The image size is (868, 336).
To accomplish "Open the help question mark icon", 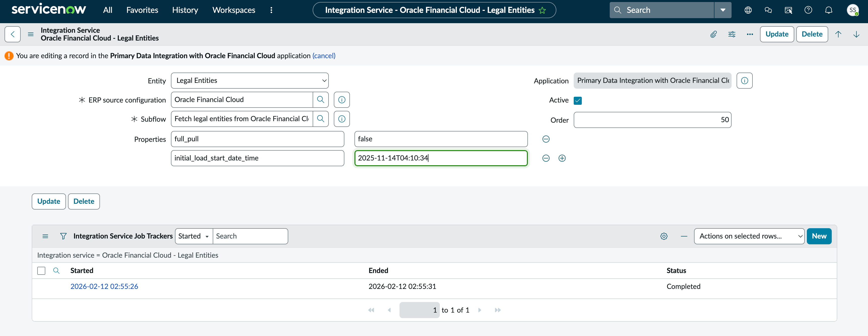I will point(808,10).
